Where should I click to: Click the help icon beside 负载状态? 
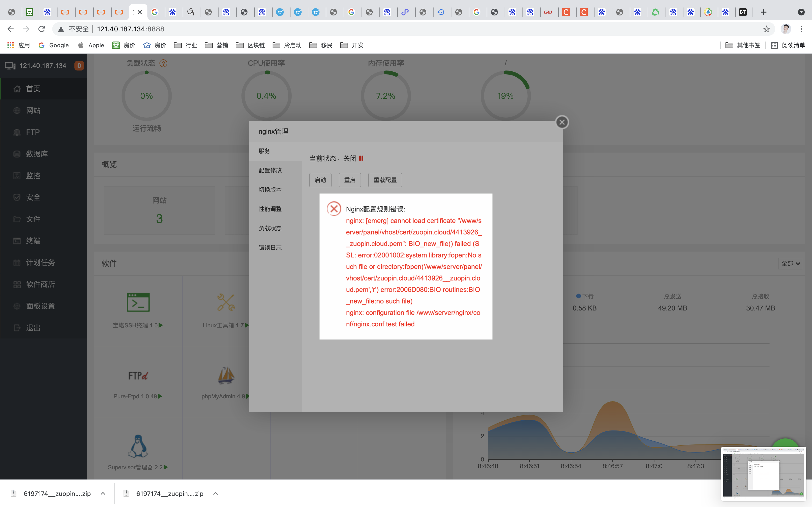click(x=163, y=63)
